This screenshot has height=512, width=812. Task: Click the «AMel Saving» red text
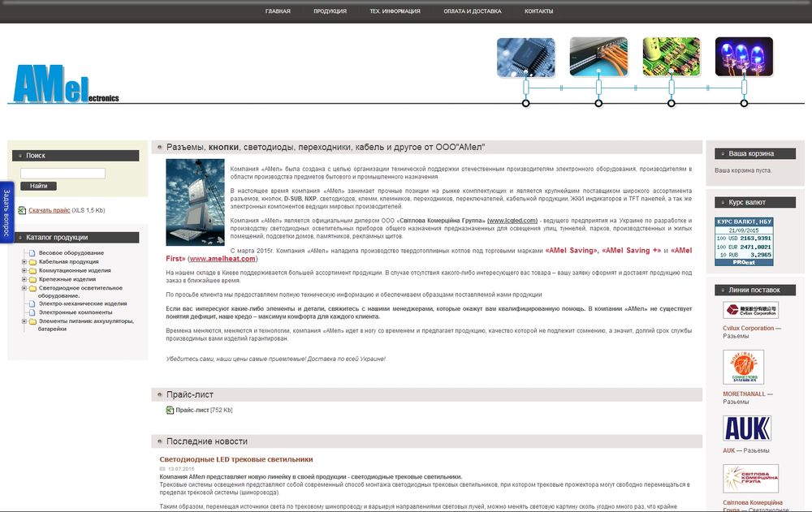[571, 251]
